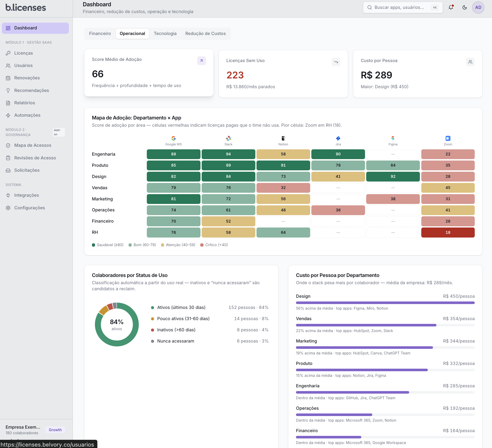Image resolution: width=492 pixels, height=448 pixels.
Task: Click the Integrações plug icon
Action: pyautogui.click(x=8, y=195)
